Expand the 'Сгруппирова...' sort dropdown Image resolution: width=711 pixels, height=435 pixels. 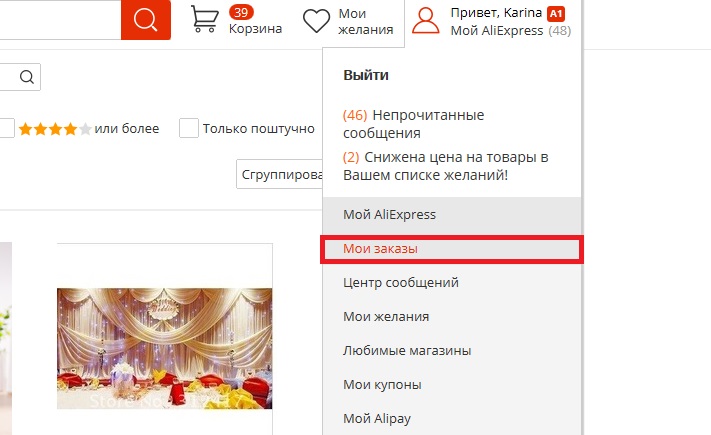coord(280,174)
